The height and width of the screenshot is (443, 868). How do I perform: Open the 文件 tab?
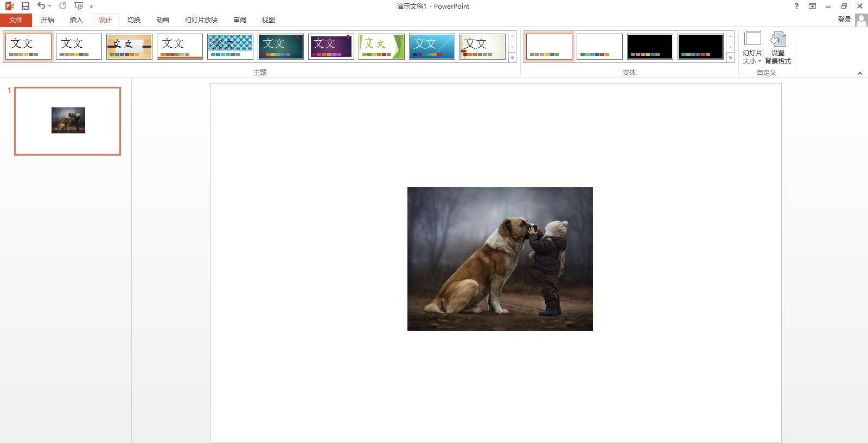pos(16,20)
